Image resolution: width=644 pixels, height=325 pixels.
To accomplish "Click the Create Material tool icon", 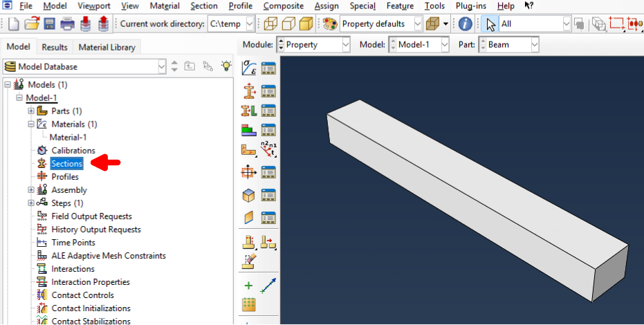I will point(249,68).
